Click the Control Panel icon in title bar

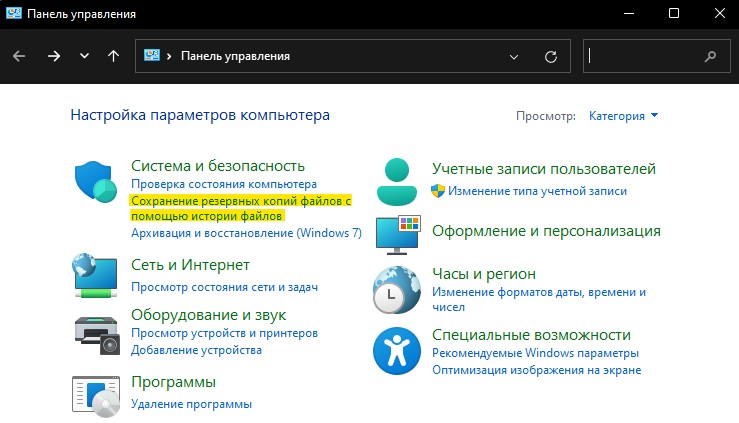pos(14,13)
